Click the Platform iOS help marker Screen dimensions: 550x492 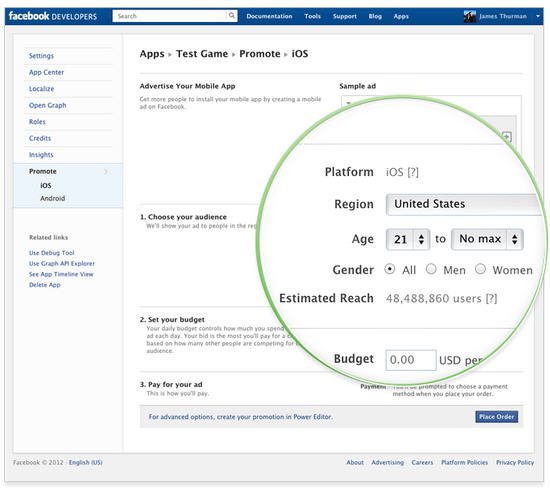click(x=413, y=172)
